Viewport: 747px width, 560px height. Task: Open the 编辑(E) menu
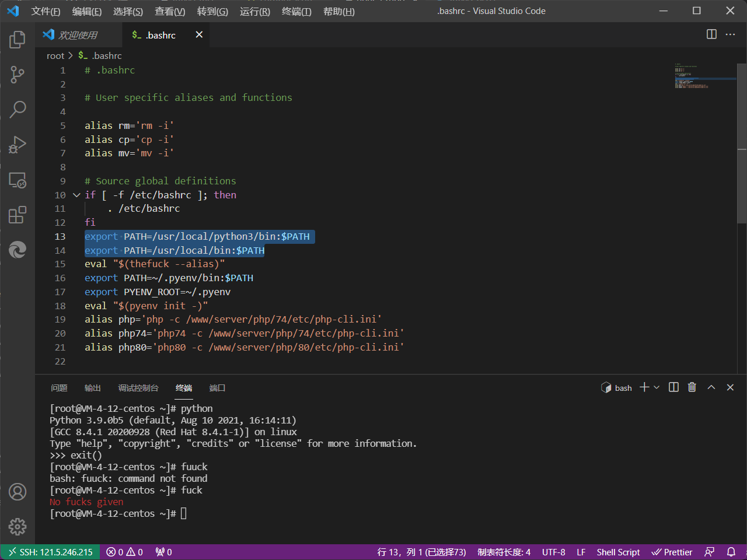pyautogui.click(x=87, y=12)
